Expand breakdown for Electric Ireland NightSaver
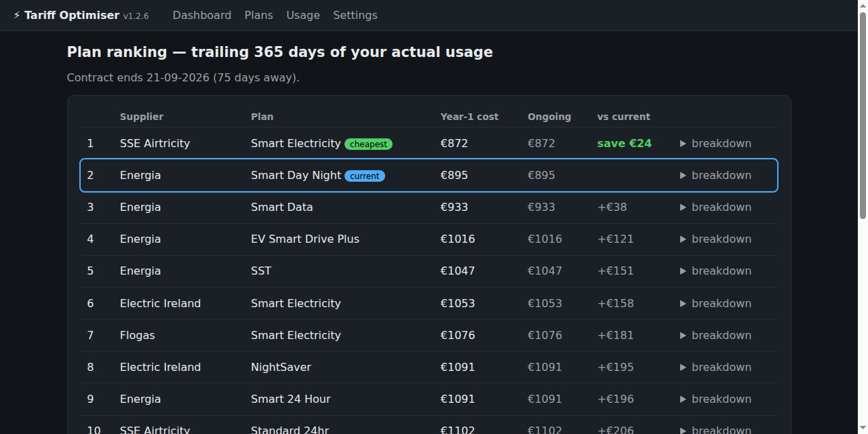Image resolution: width=868 pixels, height=434 pixels. pos(715,367)
